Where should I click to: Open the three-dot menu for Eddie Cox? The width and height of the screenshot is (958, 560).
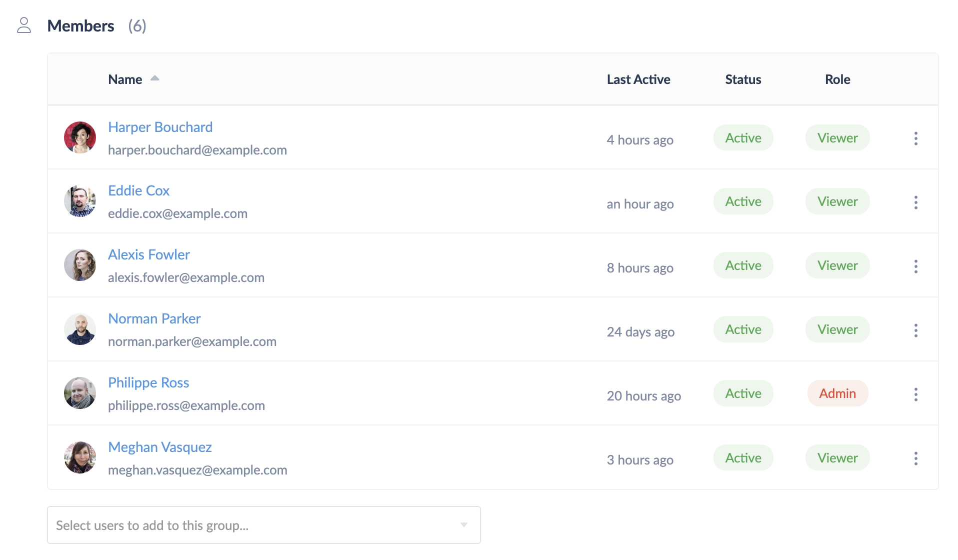915,202
